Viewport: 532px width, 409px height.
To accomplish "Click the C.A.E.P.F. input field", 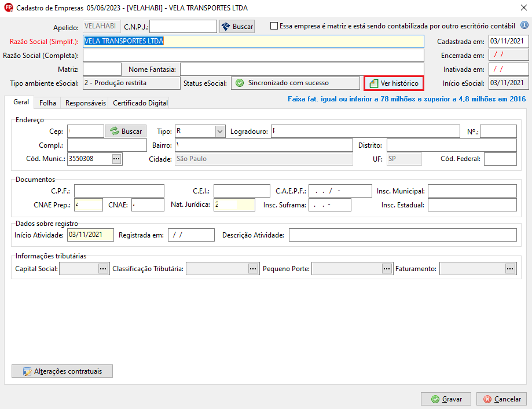I will point(340,191).
